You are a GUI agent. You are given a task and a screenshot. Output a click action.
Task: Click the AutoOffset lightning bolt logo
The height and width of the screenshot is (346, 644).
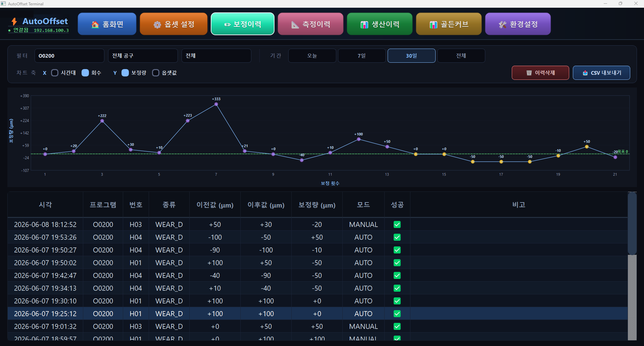[x=14, y=21]
